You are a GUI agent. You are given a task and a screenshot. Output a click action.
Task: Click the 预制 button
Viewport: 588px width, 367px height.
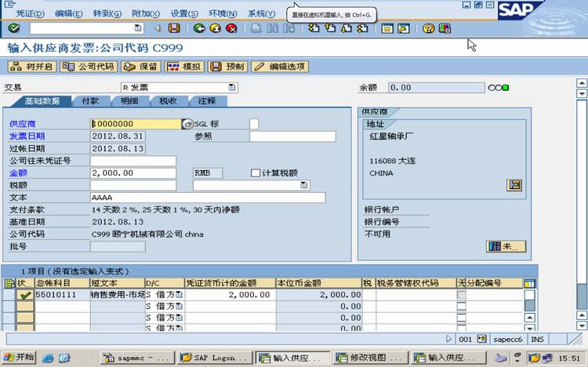[x=227, y=67]
